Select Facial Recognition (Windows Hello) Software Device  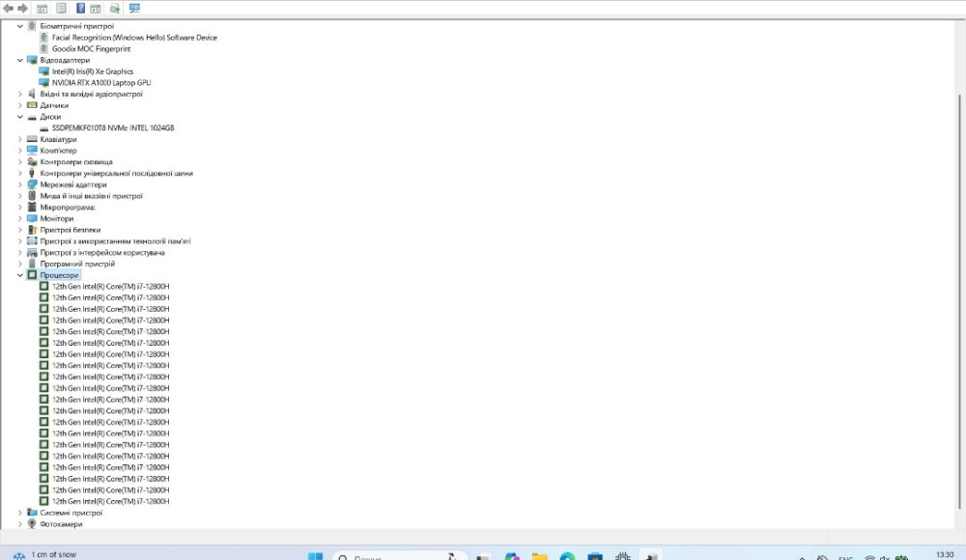[133, 38]
